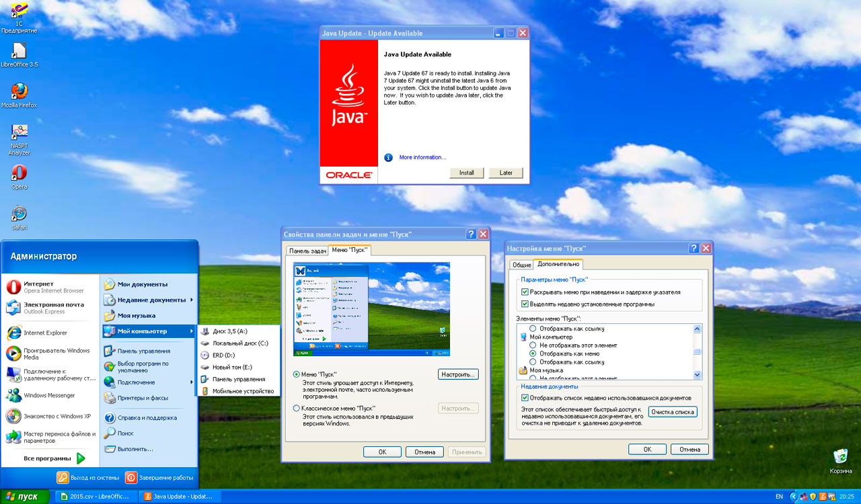Screen dimensions: 861x504
Task: Launch Internet Explorer from Start menu
Action: [x=49, y=333]
